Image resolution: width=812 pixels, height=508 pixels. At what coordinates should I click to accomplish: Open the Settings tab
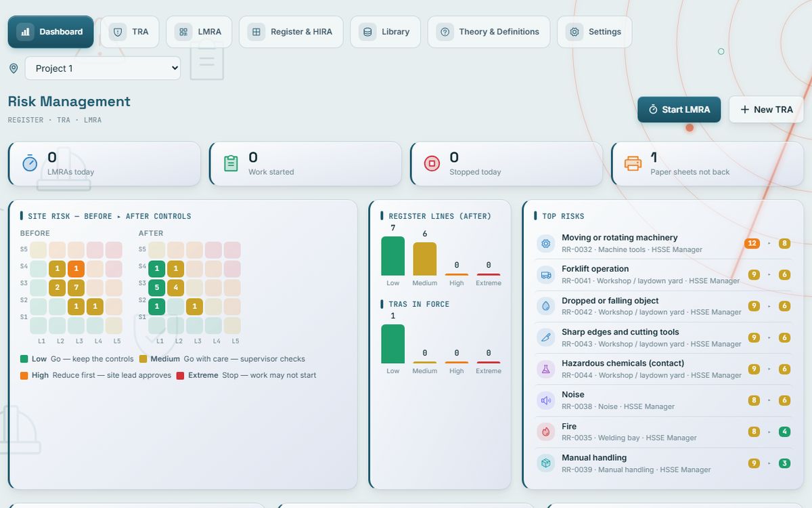coord(594,32)
